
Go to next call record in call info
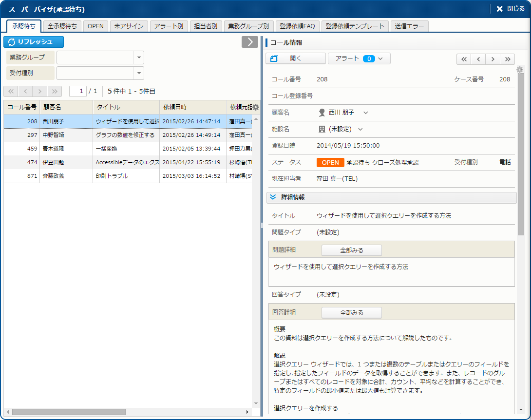pyautogui.click(x=493, y=59)
